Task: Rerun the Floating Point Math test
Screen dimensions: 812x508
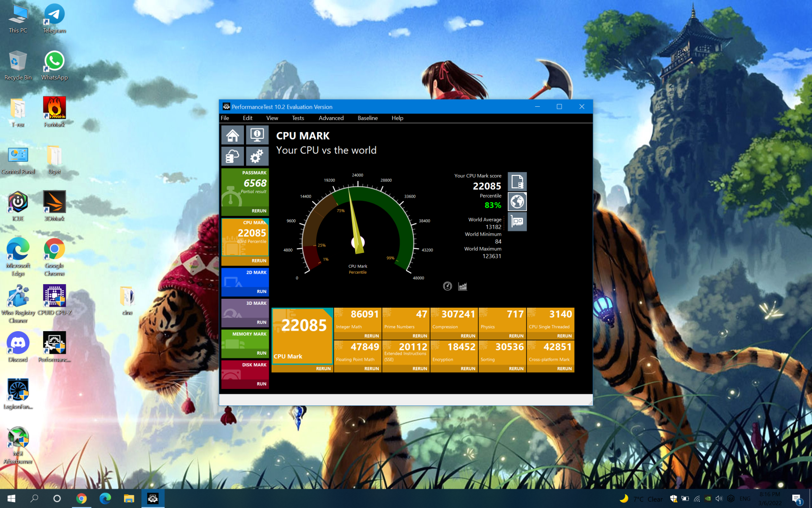Action: tap(371, 369)
